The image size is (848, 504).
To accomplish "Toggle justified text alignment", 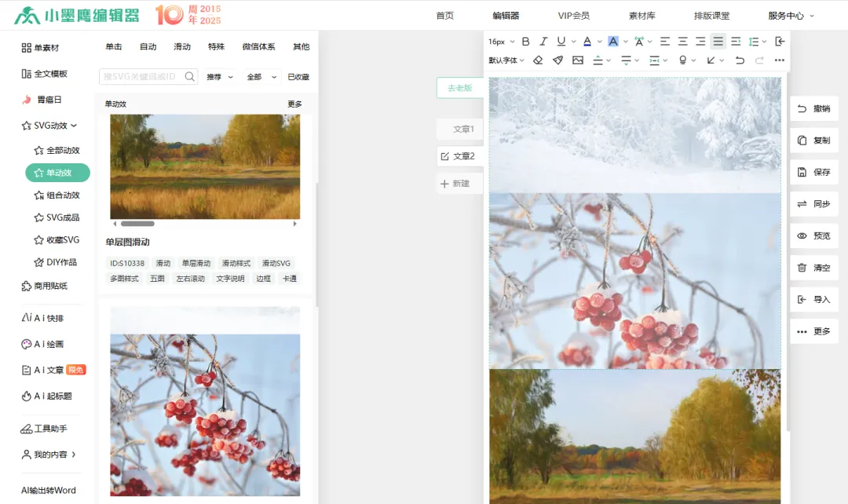I will 717,42.
